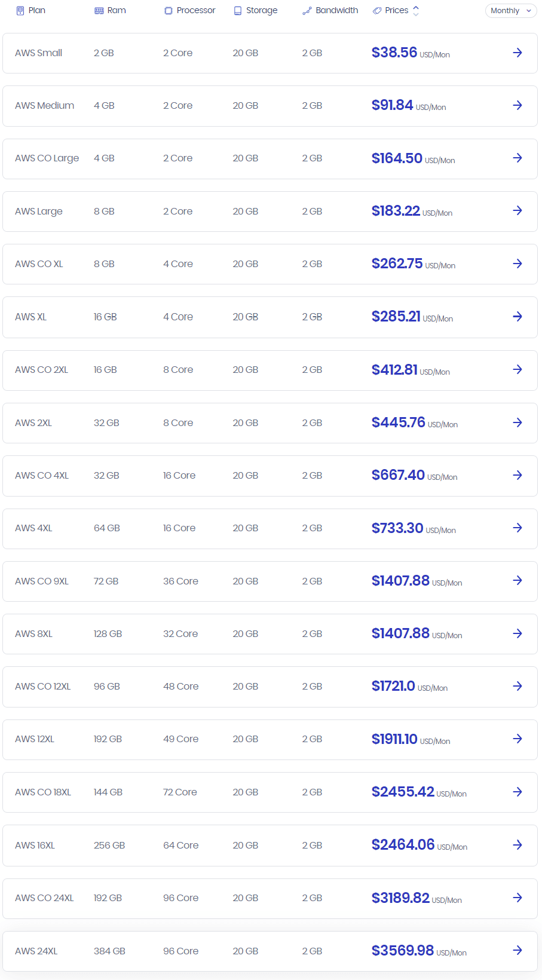Click the AWS CO 2XL plan name
Image resolution: width=542 pixels, height=980 pixels.
pos(42,370)
